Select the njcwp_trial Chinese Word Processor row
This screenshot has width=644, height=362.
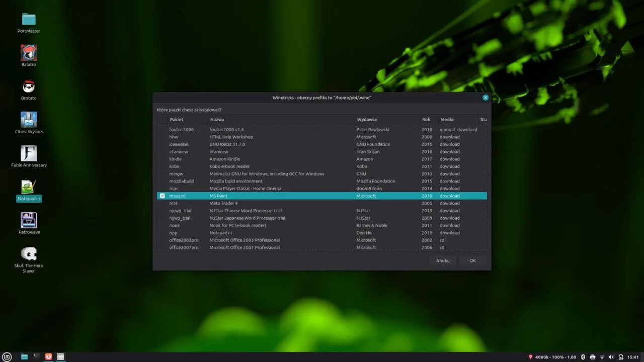(x=322, y=211)
